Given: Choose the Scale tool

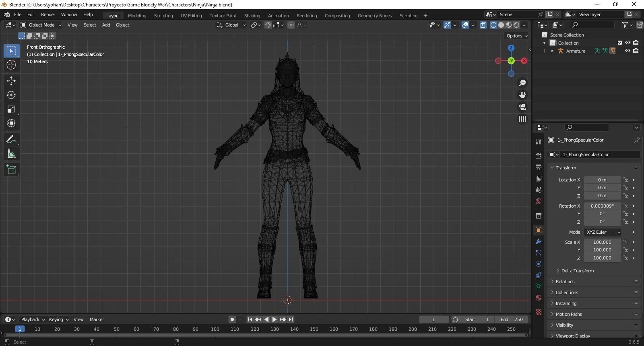Looking at the screenshot, I should tap(11, 109).
